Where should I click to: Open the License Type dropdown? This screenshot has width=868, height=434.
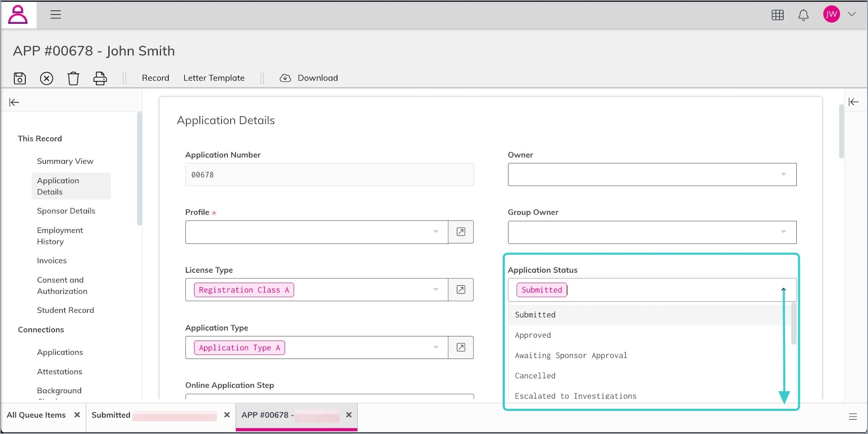tap(317, 289)
